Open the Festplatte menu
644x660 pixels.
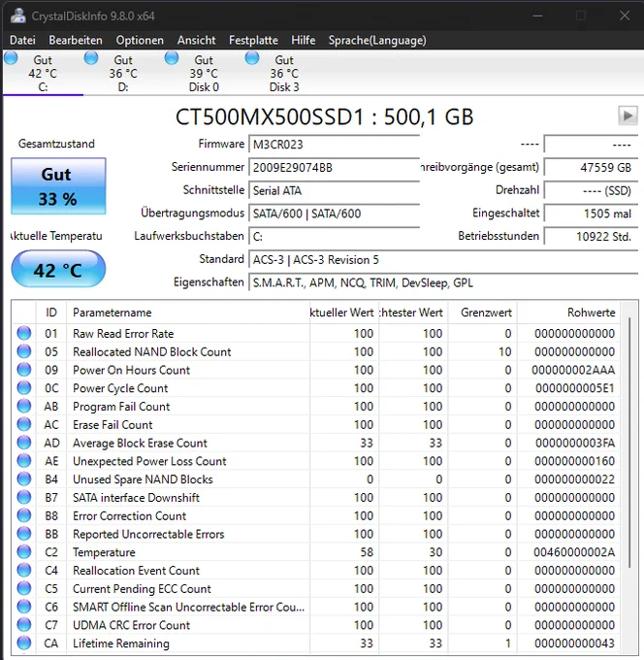click(253, 41)
